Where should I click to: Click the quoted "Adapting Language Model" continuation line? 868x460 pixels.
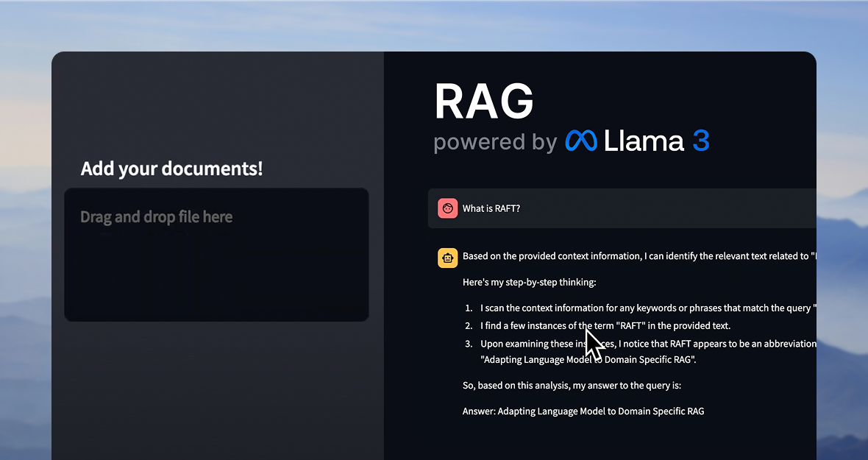[x=588, y=360]
